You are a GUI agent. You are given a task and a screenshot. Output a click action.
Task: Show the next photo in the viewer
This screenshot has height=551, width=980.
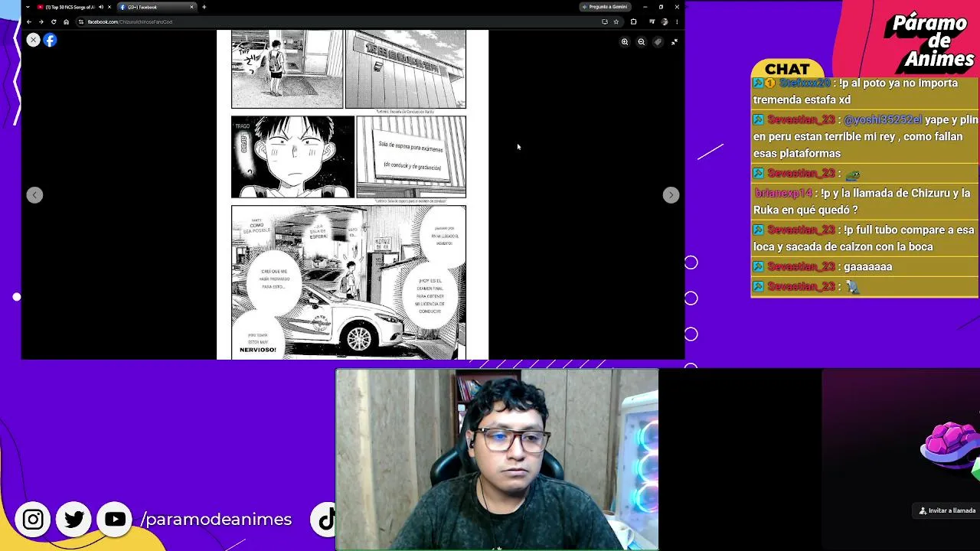(671, 195)
